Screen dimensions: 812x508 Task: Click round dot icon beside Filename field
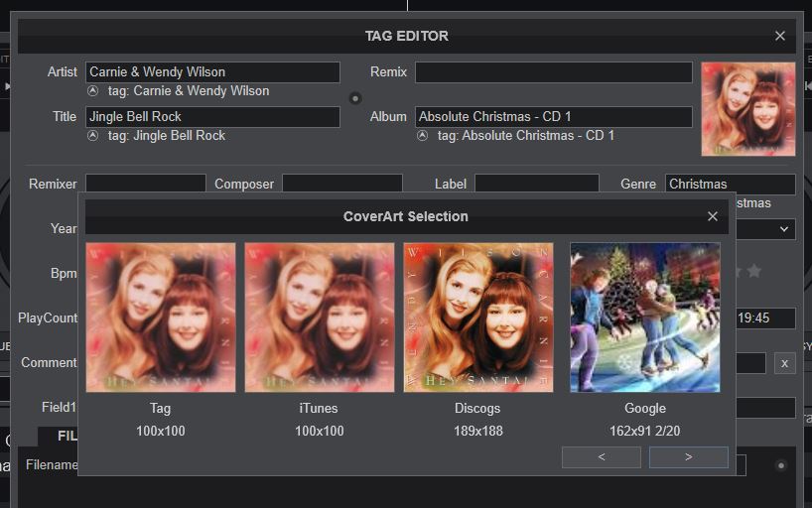point(781,465)
